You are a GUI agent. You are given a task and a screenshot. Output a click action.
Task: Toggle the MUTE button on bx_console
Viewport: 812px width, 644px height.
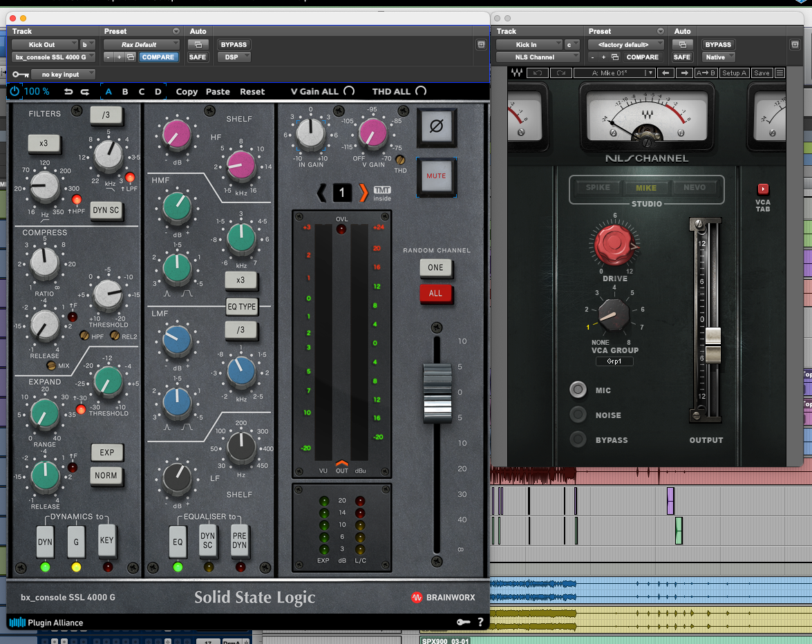click(437, 176)
